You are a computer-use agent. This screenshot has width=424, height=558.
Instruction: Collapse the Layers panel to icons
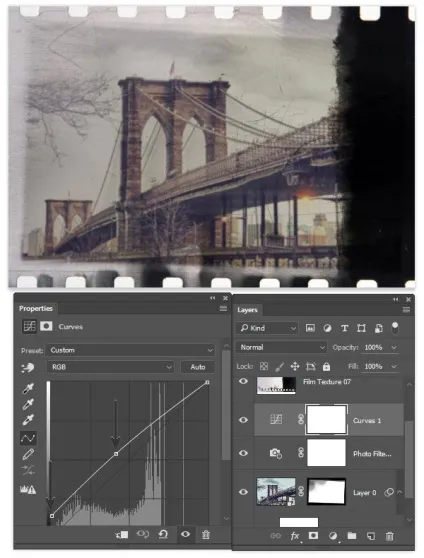(x=396, y=300)
